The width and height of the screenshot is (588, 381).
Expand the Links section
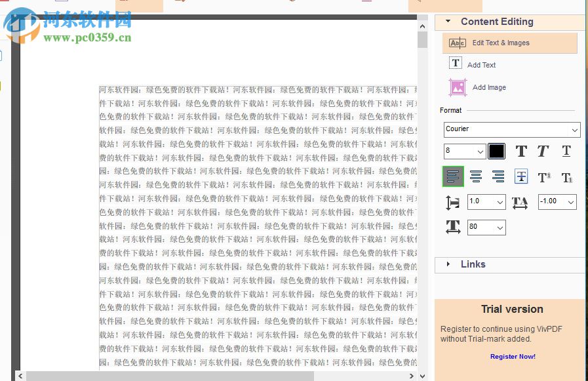pos(448,264)
